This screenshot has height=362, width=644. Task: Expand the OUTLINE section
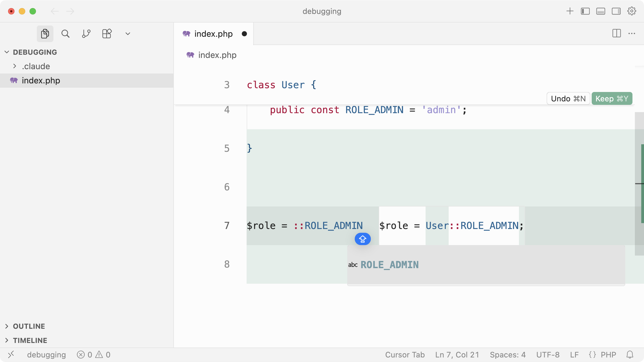(x=29, y=326)
